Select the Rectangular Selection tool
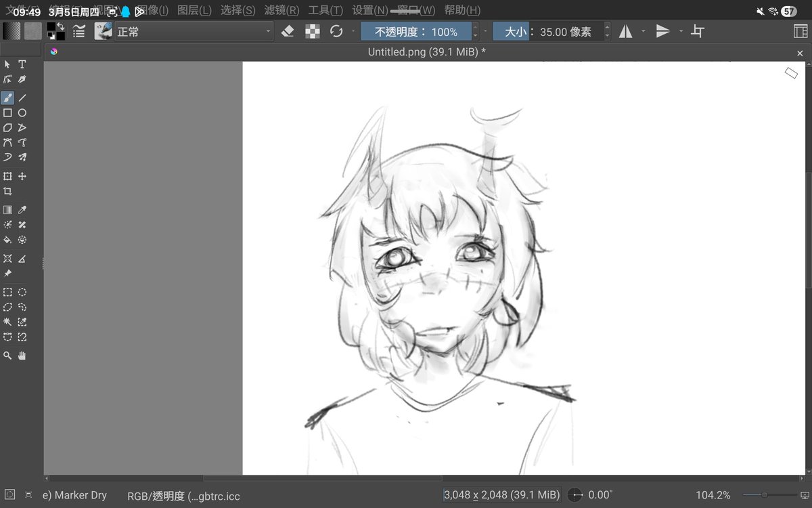This screenshot has width=812, height=508. 7,293
